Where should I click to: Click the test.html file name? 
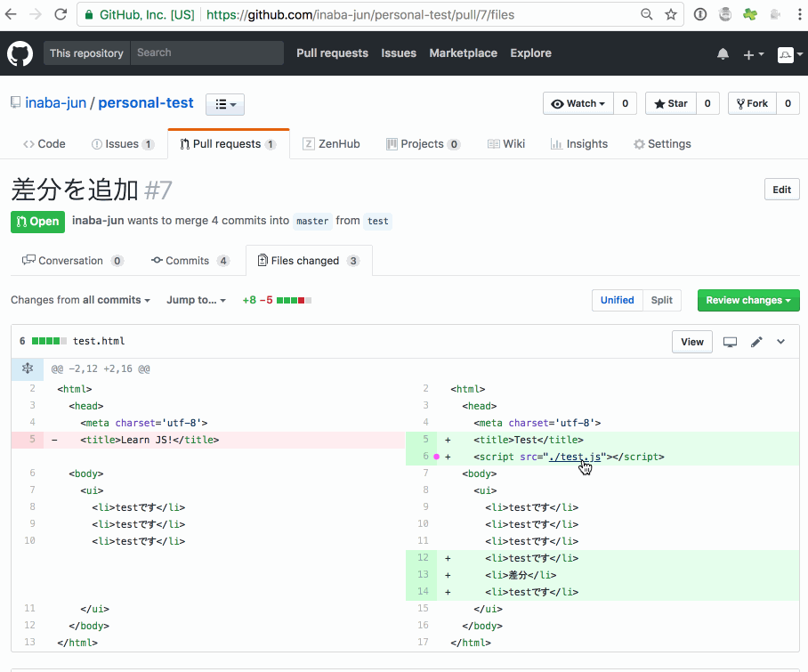tap(99, 341)
